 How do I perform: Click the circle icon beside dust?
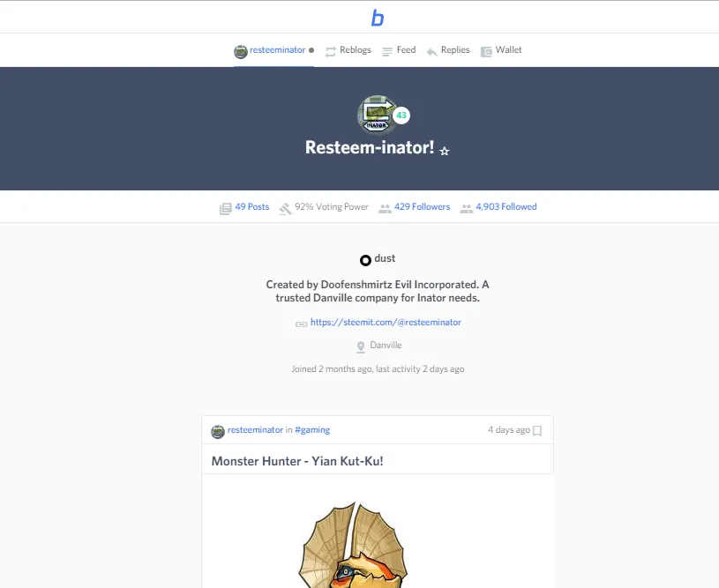click(365, 260)
